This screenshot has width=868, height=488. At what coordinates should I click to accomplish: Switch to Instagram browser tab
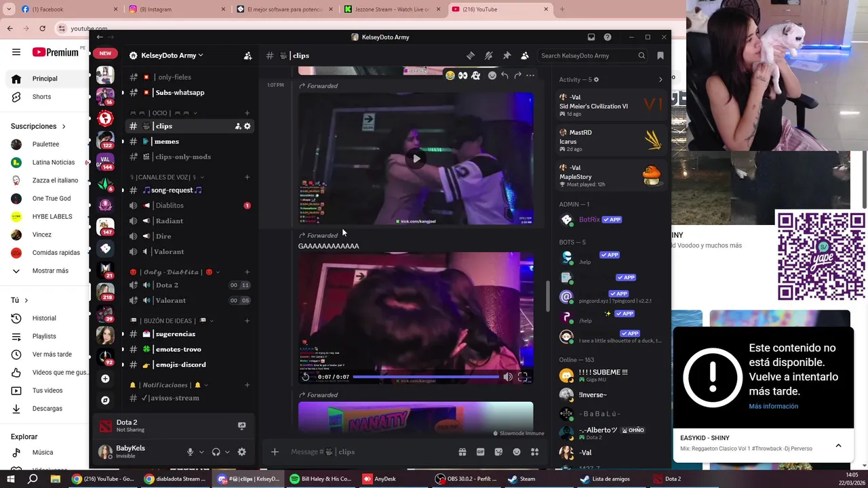[x=177, y=9]
